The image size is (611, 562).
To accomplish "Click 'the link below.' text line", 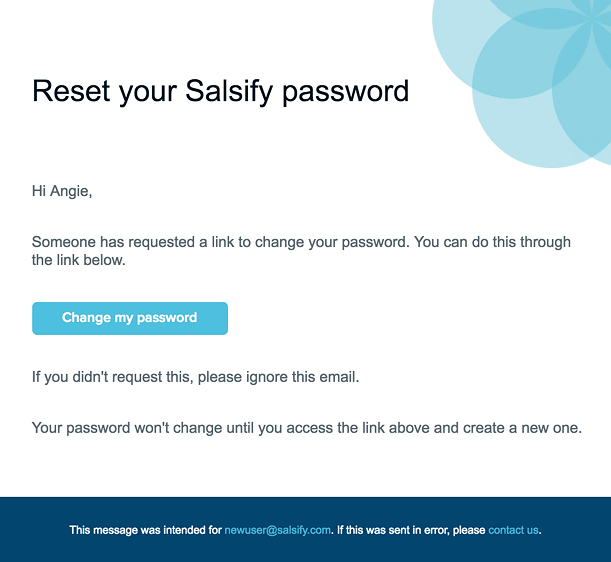I will 79,260.
